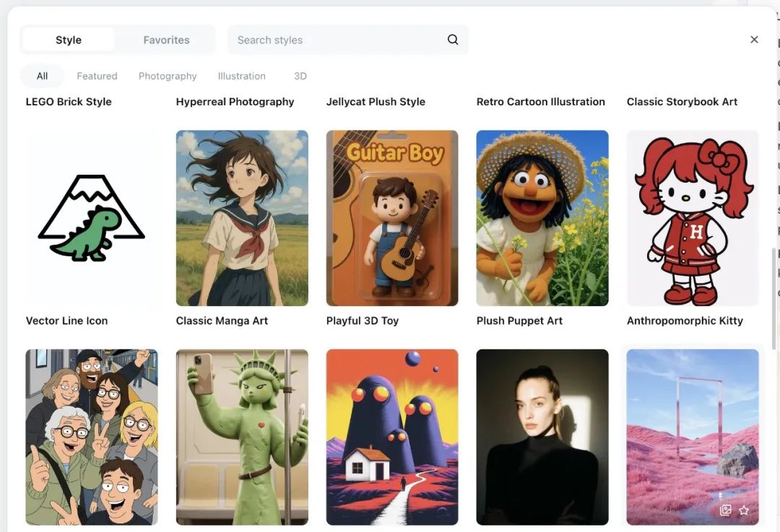
Task: Select the Vector Line Icon dinosaur thumbnail
Action: pyautogui.click(x=92, y=218)
